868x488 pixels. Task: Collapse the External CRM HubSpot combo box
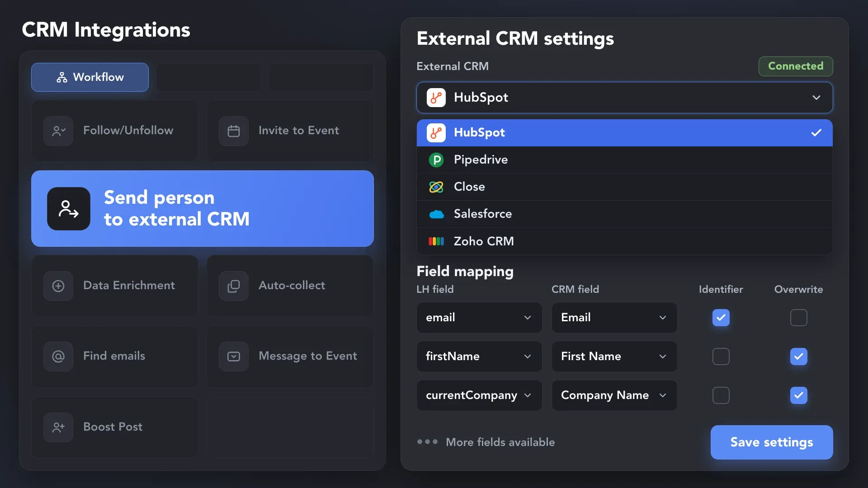pos(625,98)
